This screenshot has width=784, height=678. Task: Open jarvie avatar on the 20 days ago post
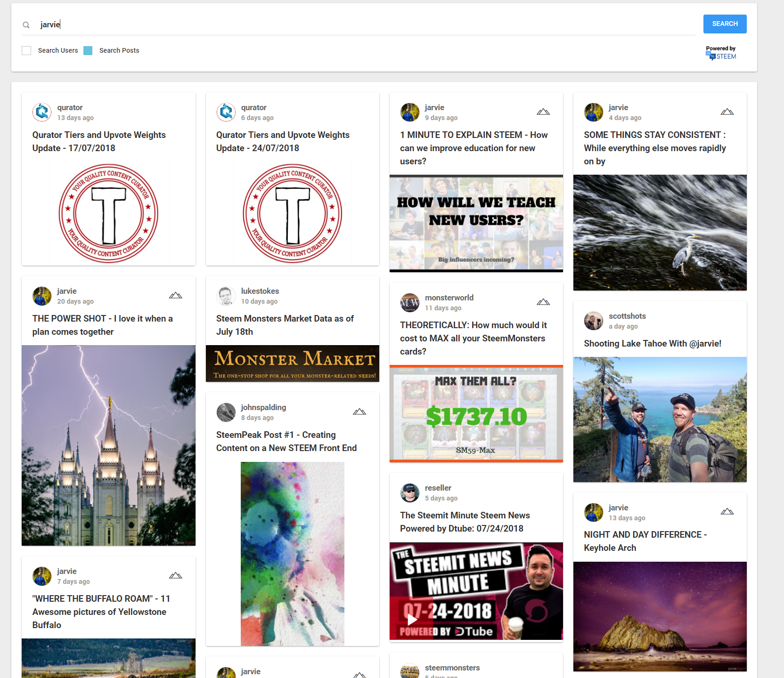pyautogui.click(x=42, y=296)
